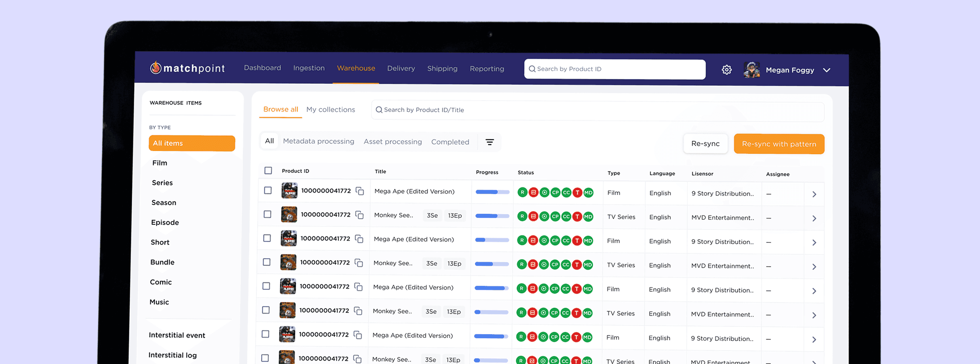Image resolution: width=980 pixels, height=364 pixels.
Task: Expand fourth row details with right chevron
Action: pos(814,267)
